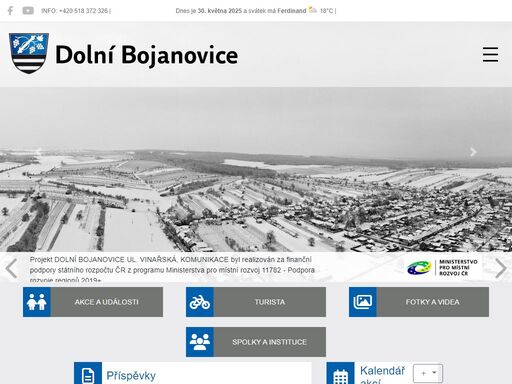Click the Spolky a instituce group icon
Viewport: 512px width, 384px height.
(x=200, y=342)
